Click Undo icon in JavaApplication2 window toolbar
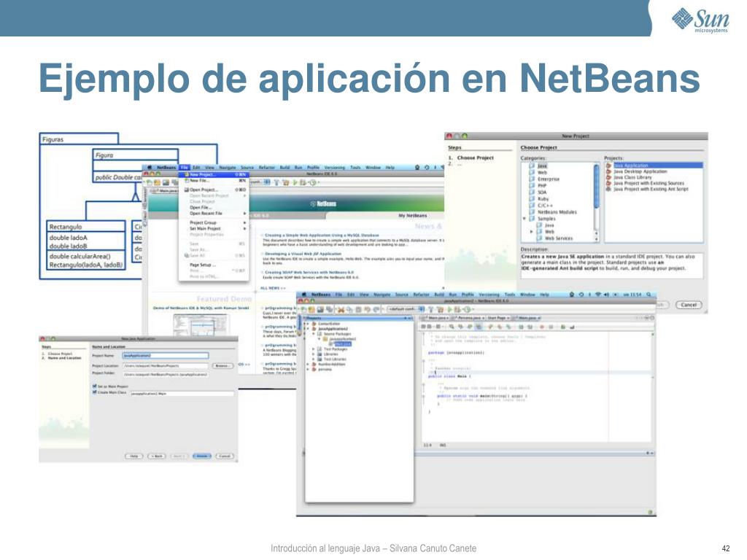 368,309
